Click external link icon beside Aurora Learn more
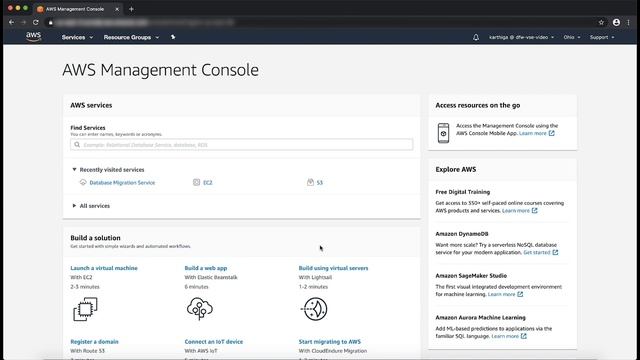The height and width of the screenshot is (360, 640). pos(524,336)
